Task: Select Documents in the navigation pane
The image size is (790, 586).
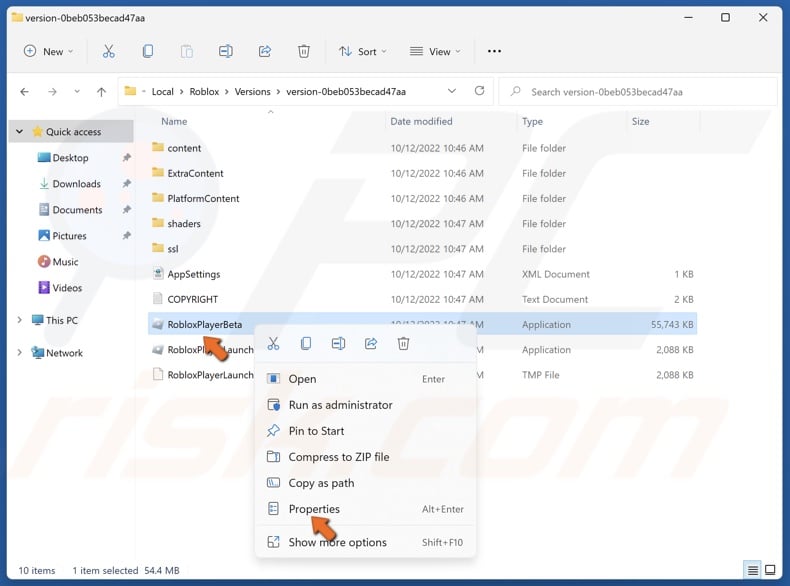Action: click(77, 210)
